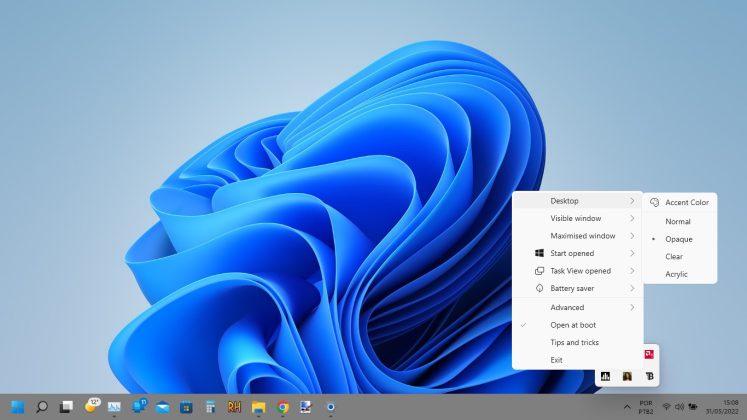Open the Accent Color picker
Screen dimensions: 747x420
tap(680, 202)
